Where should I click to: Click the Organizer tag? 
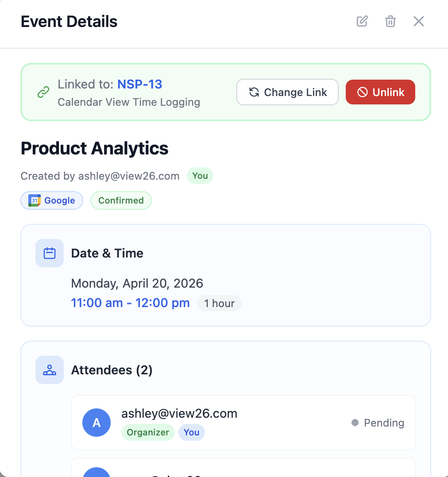click(148, 432)
